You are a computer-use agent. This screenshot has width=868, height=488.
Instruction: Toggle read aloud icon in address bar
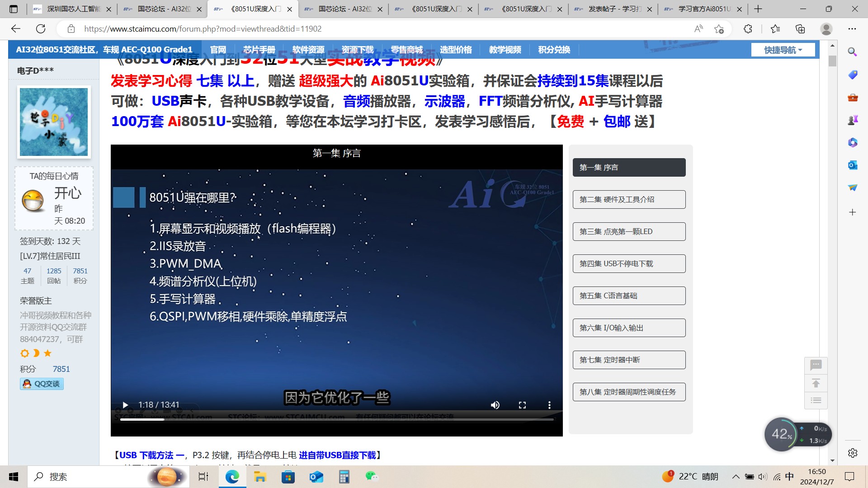[x=698, y=29]
